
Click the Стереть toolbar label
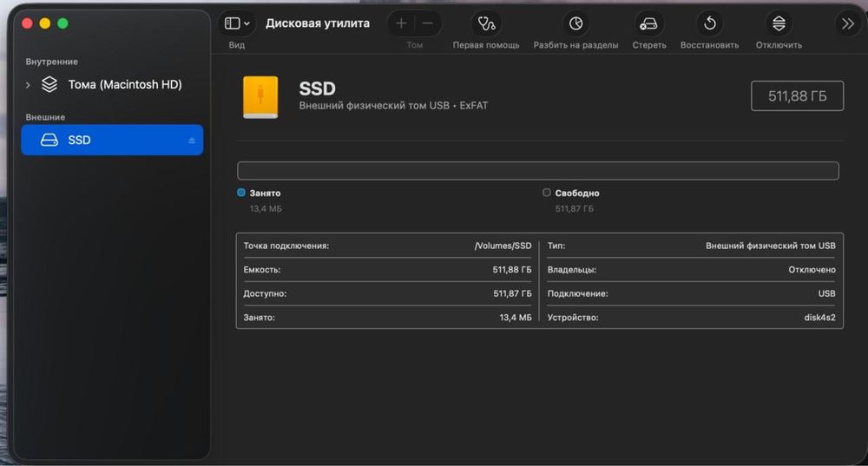(x=649, y=45)
